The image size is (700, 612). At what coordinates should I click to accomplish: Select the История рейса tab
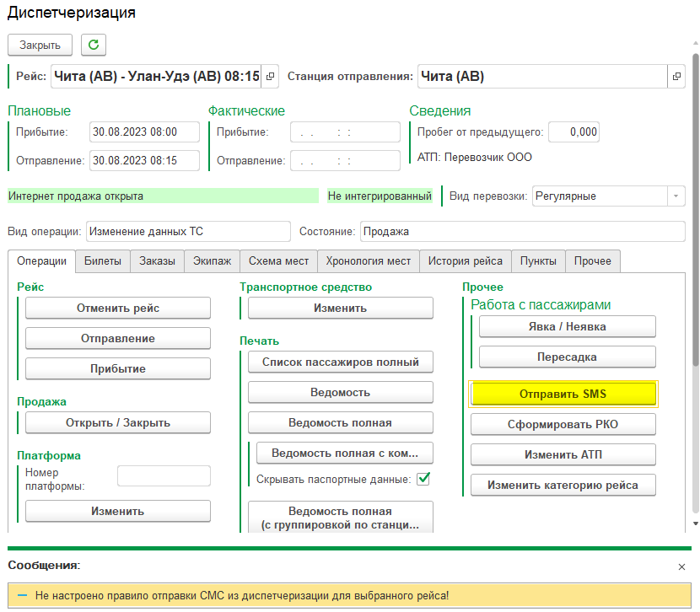click(x=465, y=261)
